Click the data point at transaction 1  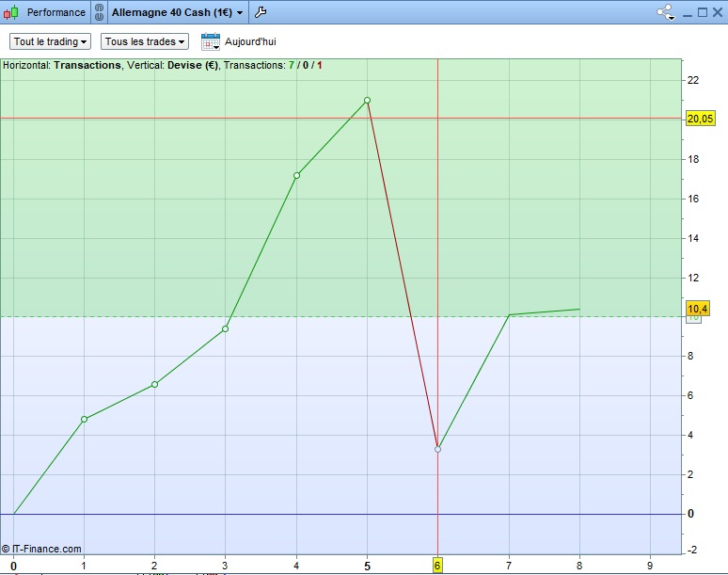[84, 420]
